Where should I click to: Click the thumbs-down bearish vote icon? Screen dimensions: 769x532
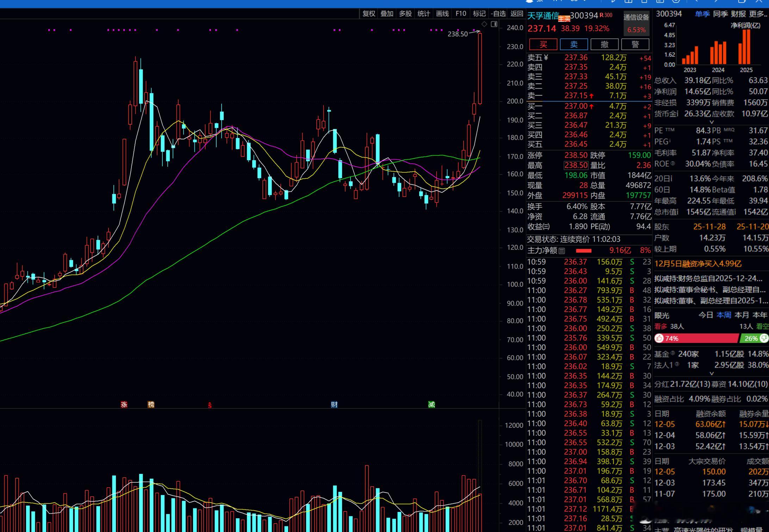[764, 338]
